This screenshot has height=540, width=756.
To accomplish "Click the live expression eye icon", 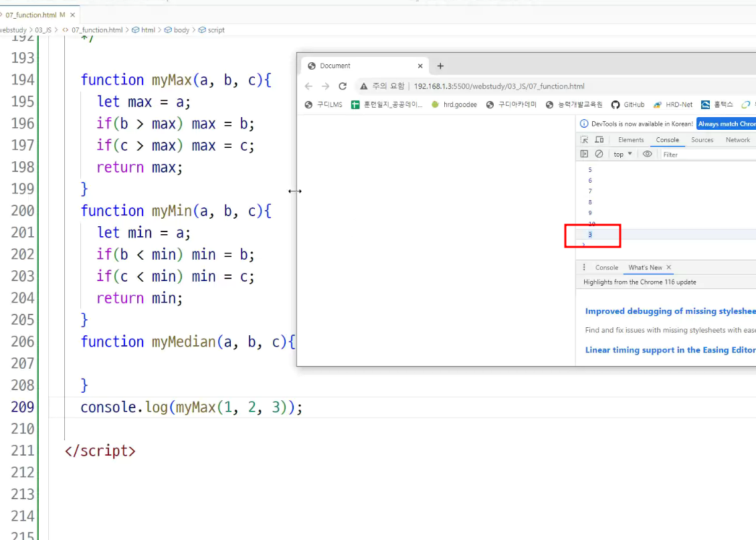I will (648, 155).
